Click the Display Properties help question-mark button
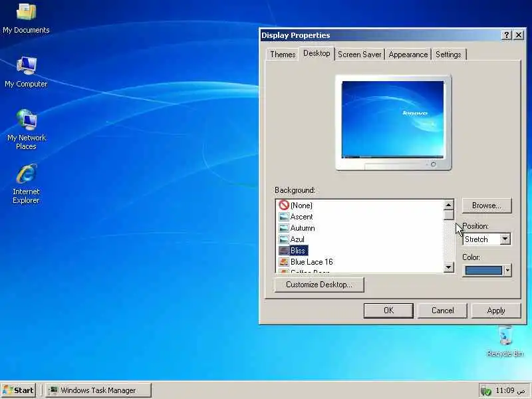The width and height of the screenshot is (532, 399). coord(506,35)
